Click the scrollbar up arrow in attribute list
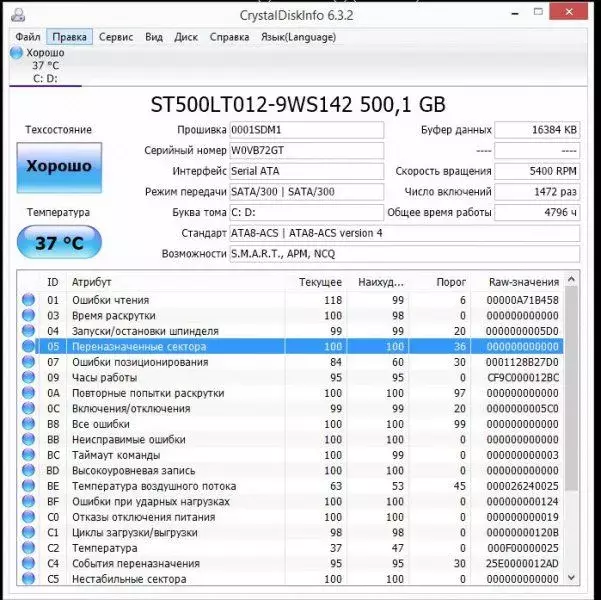 tap(571, 279)
